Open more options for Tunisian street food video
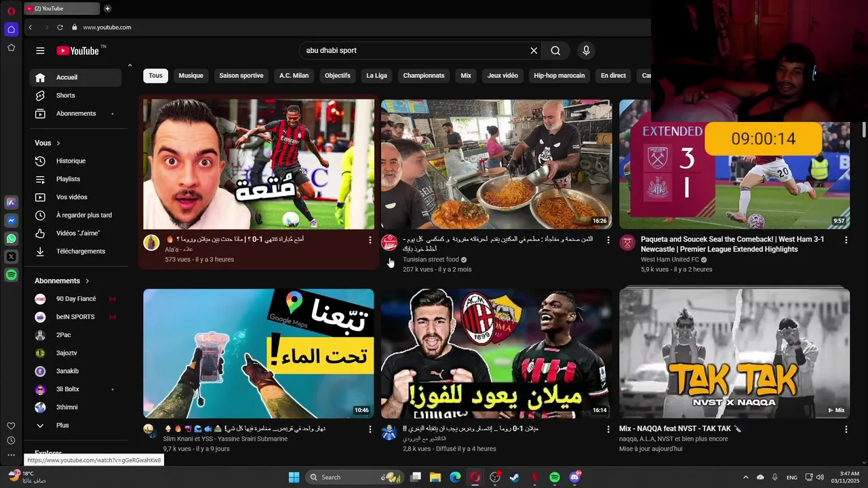Screen dimensions: 868x488 pyautogui.click(x=608, y=240)
